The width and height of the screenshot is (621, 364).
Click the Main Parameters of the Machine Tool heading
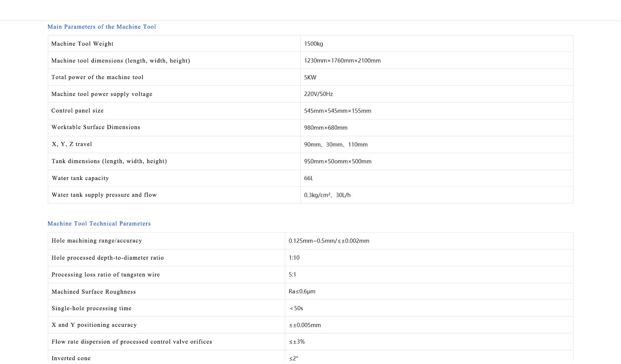click(x=102, y=27)
